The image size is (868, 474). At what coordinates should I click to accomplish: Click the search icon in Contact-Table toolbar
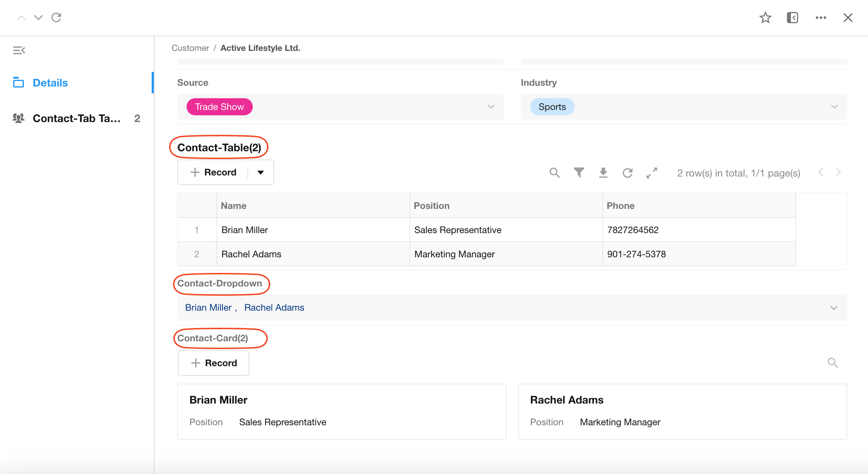pos(554,173)
